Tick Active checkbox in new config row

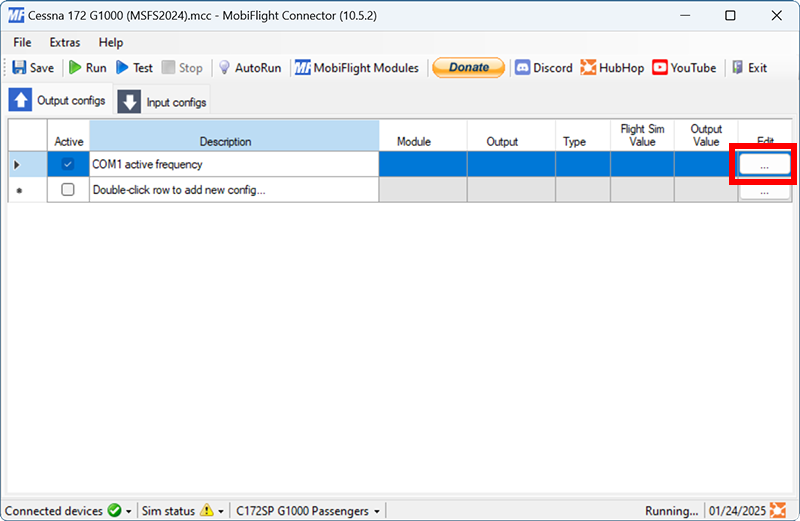tap(67, 189)
